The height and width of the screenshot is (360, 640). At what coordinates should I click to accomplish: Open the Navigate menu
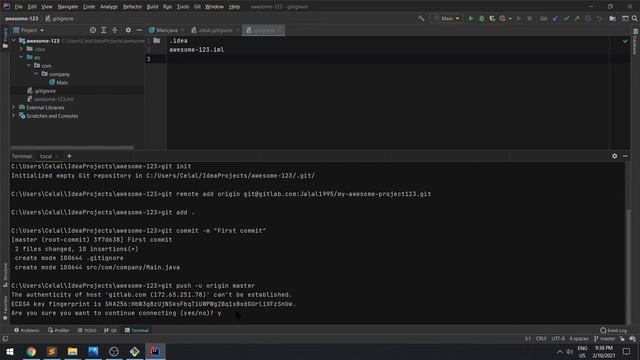68,7
